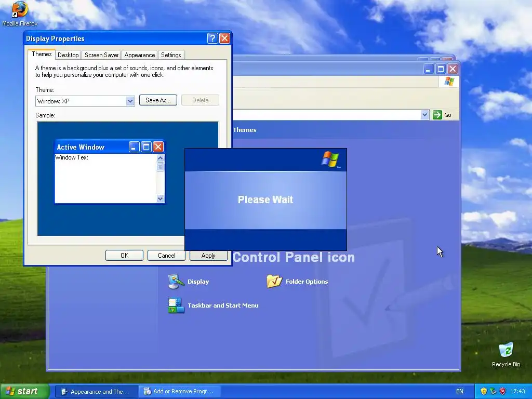The height and width of the screenshot is (399, 532).
Task: Maximize the sample Active Window preview
Action: (x=146, y=147)
